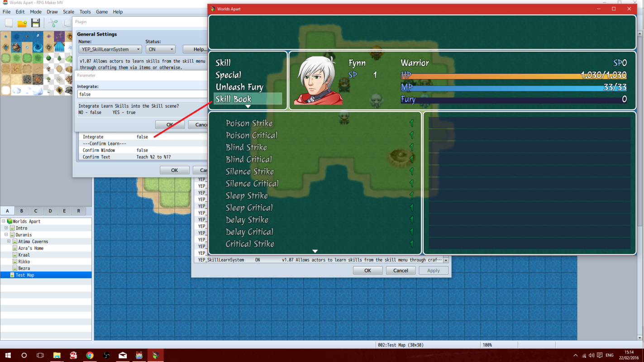Switch to tileset tab C
Viewport: 644px width, 362px height.
36,211
